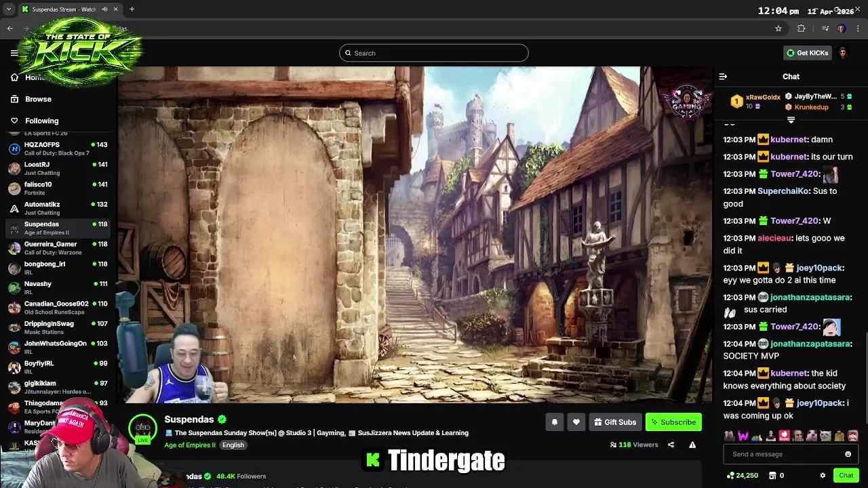Go back with browser back arrow

pos(9,28)
